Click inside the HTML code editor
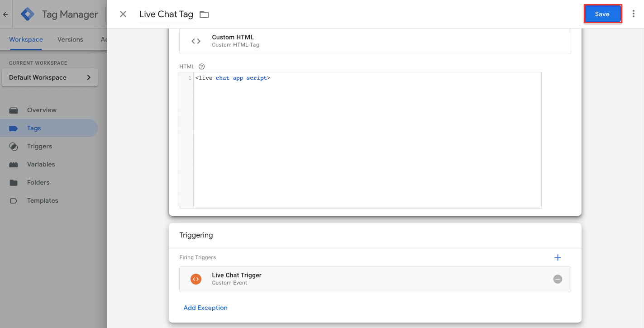This screenshot has height=328, width=644. click(x=367, y=140)
